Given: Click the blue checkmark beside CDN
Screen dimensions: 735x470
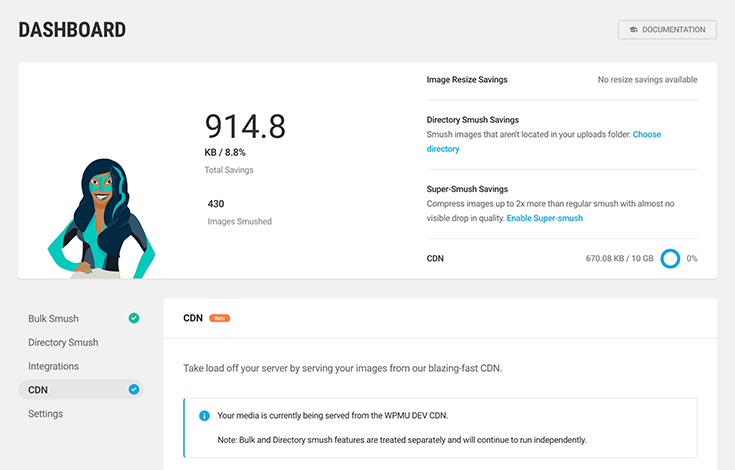Looking at the screenshot, I should 134,389.
